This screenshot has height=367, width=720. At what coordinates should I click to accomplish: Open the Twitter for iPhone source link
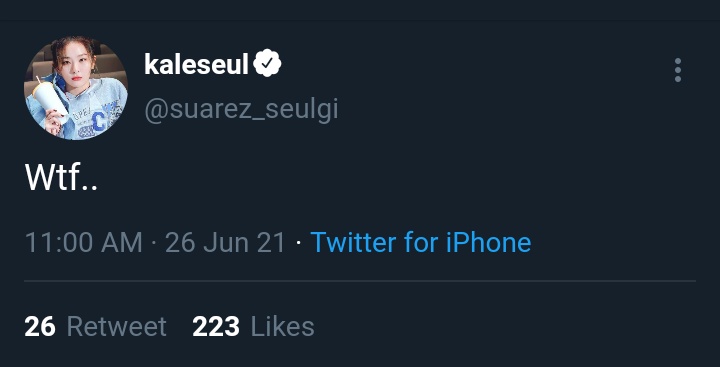(x=421, y=242)
